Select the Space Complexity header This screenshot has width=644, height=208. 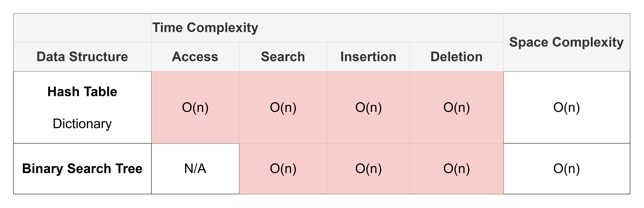coord(566,42)
